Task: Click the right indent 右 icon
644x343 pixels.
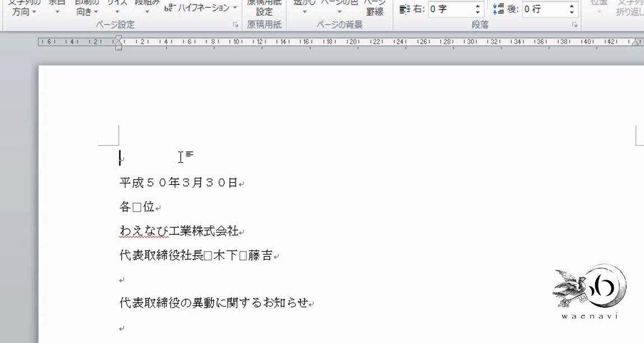Action: pyautogui.click(x=404, y=9)
